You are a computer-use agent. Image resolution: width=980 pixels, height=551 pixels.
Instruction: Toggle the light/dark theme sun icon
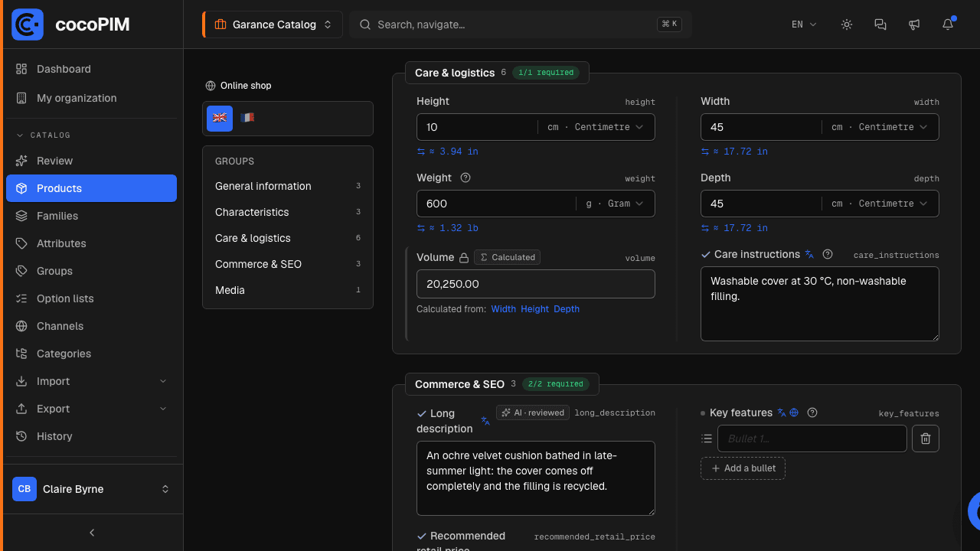click(x=847, y=24)
